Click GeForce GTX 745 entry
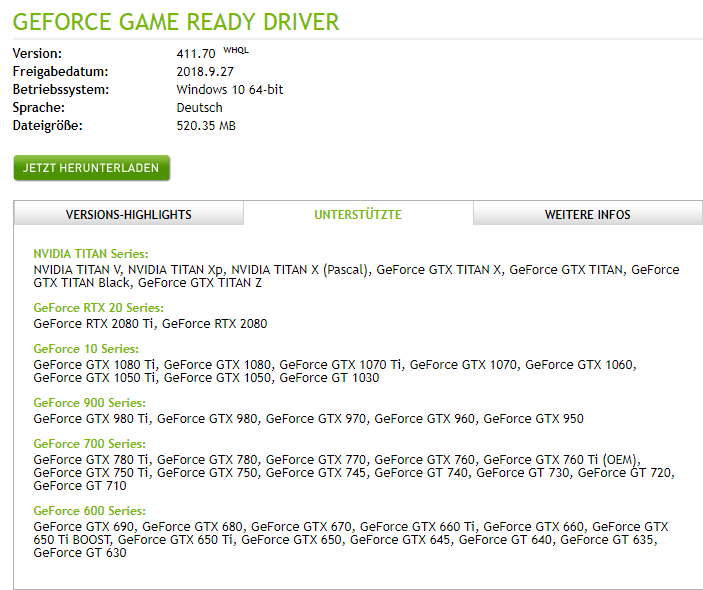This screenshot has height=590, width=703. 316,473
